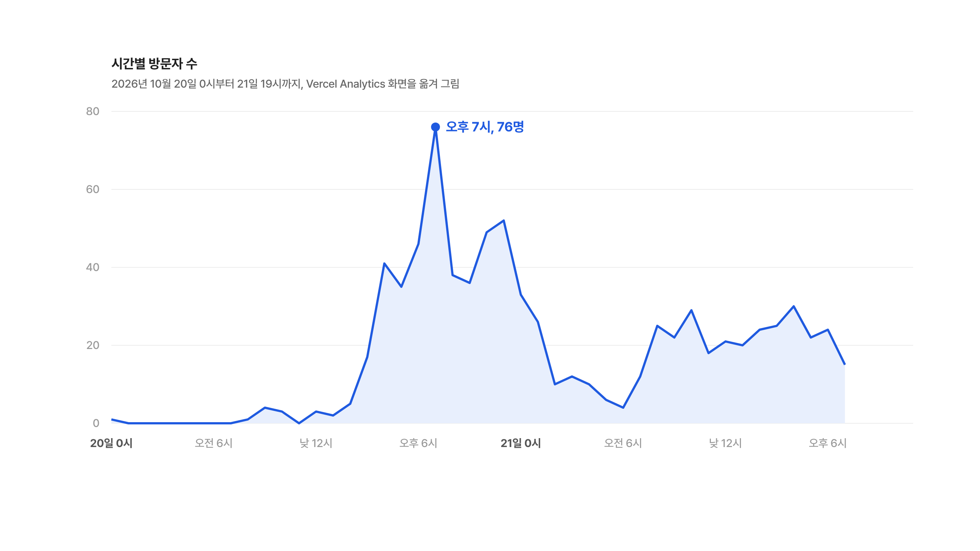Image resolution: width=980 pixels, height=551 pixels.
Task: Select the y-axis value 60
Action: (92, 189)
